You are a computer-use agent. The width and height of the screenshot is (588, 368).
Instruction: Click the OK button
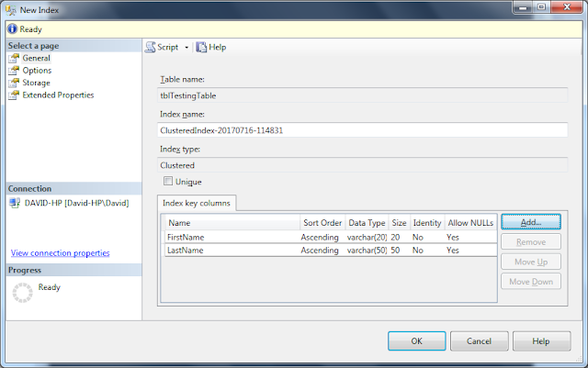click(x=416, y=341)
